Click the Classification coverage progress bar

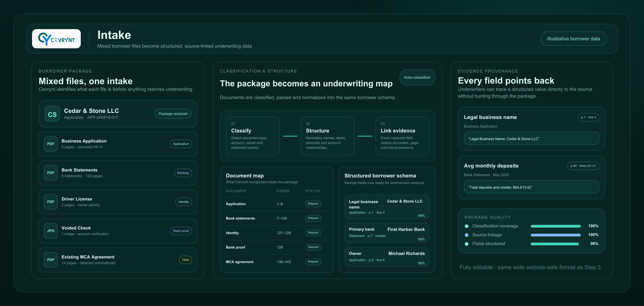coord(556,226)
